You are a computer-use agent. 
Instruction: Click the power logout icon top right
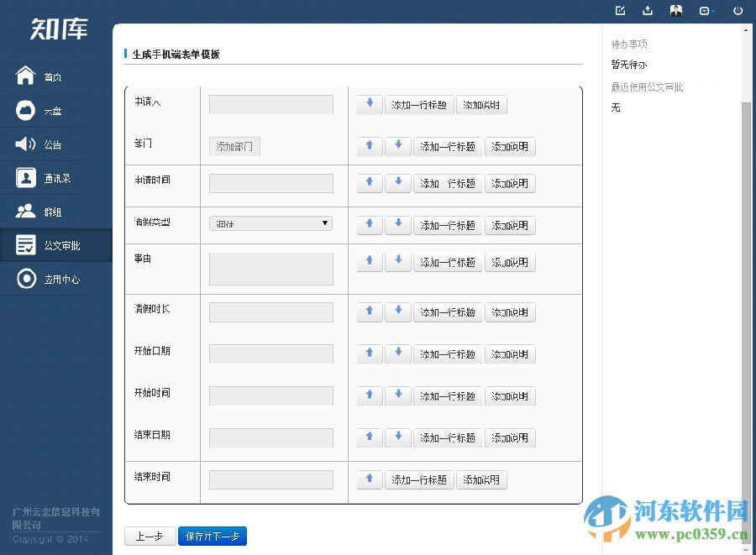[x=738, y=11]
